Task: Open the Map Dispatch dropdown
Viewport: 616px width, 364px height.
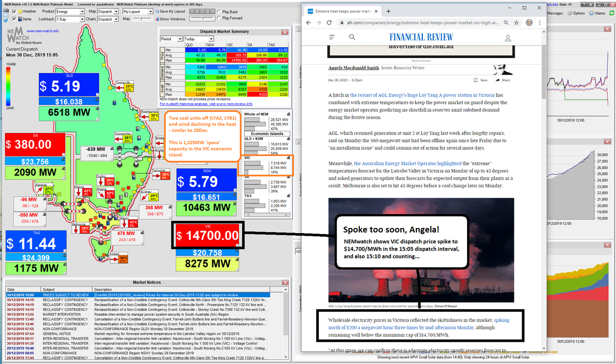Action: point(108,11)
